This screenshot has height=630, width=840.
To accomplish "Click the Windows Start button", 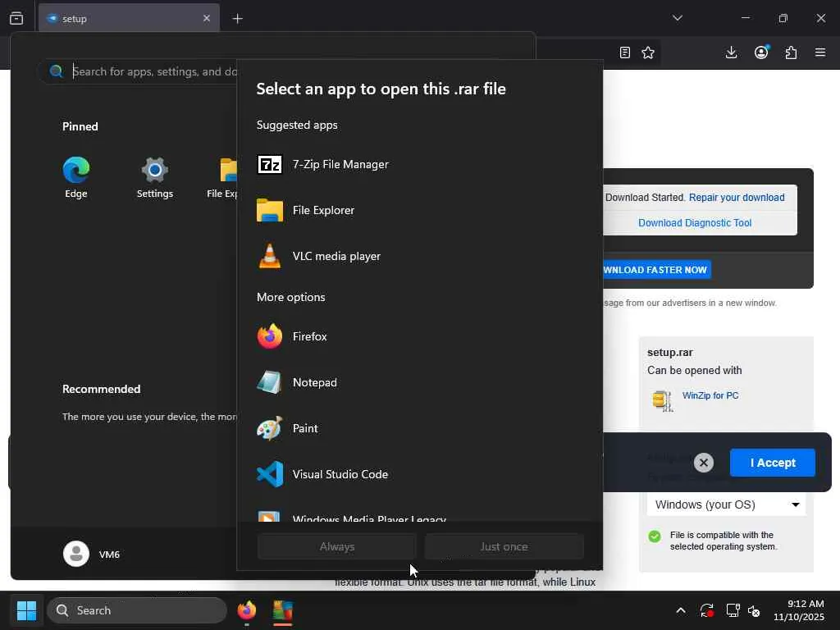I will pyautogui.click(x=27, y=610).
